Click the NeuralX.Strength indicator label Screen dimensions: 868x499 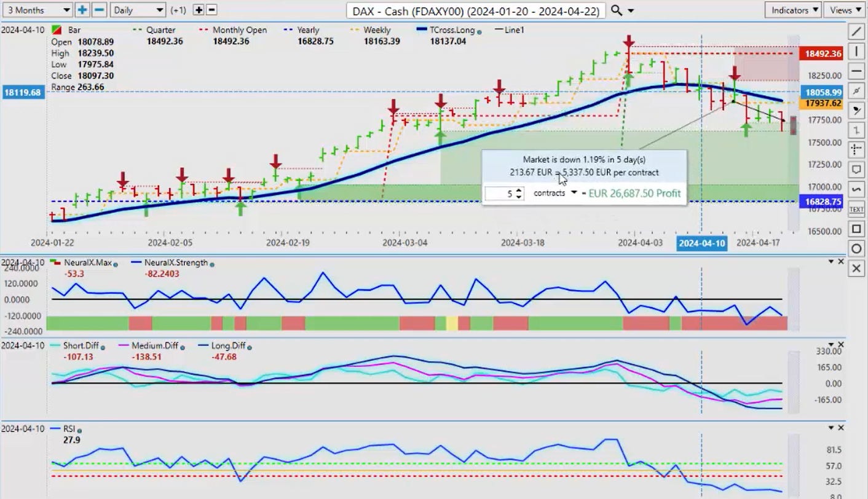pyautogui.click(x=176, y=263)
